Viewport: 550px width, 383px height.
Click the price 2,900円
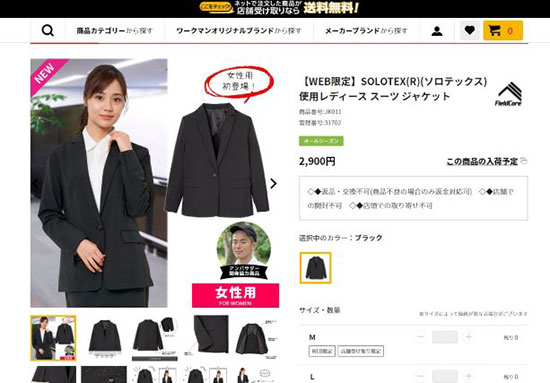pyautogui.click(x=317, y=161)
